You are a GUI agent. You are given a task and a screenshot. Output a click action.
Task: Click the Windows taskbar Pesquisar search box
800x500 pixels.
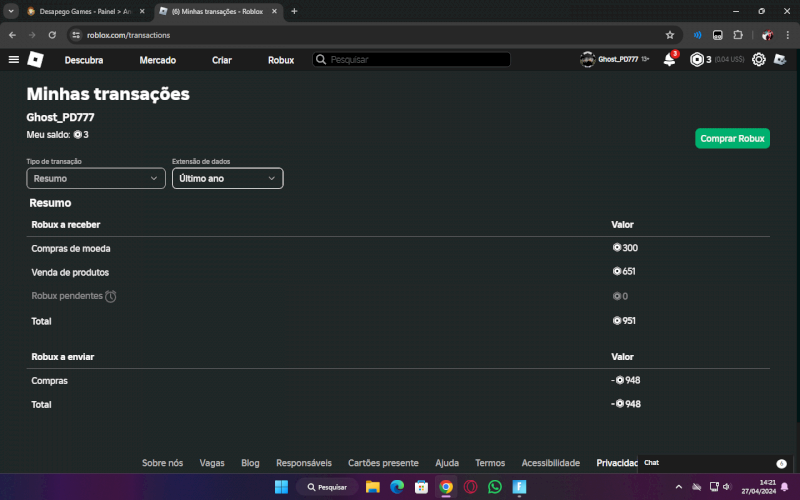pos(327,487)
